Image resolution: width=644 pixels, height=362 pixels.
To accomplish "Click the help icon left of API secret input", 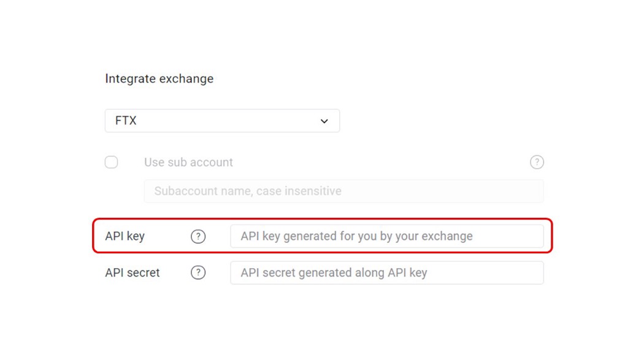I will [198, 272].
